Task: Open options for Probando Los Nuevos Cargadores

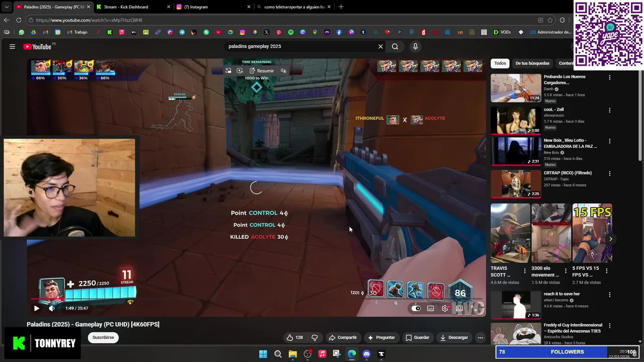Action: point(610,77)
